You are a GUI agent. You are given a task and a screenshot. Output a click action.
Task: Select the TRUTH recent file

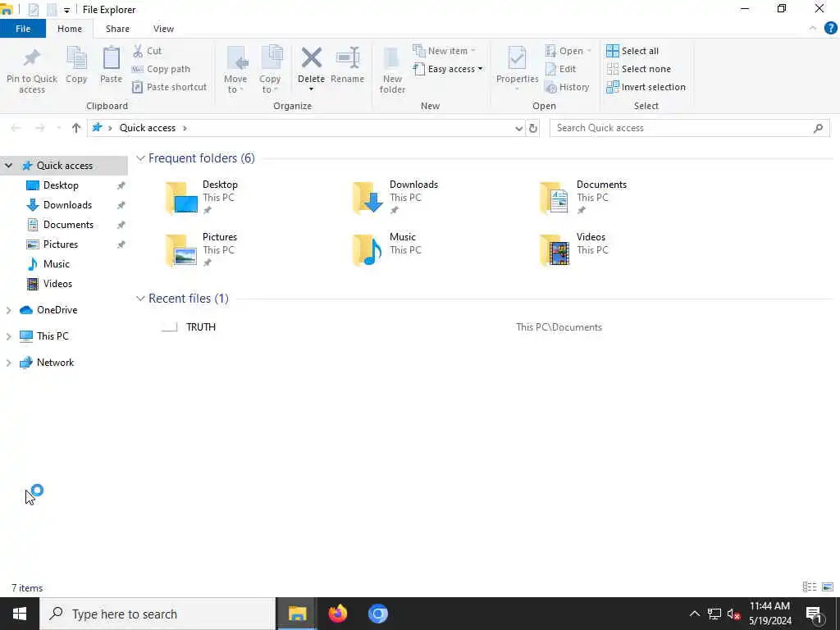[x=201, y=327]
